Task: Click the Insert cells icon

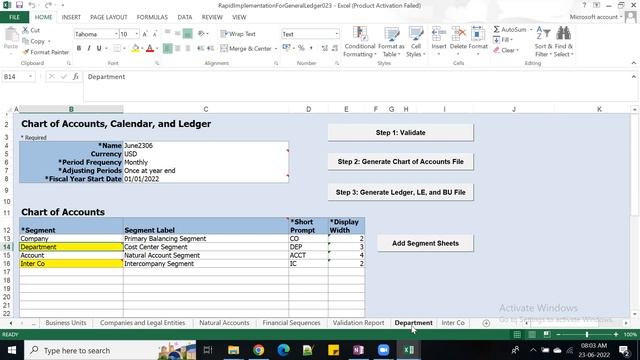Action: [439, 34]
